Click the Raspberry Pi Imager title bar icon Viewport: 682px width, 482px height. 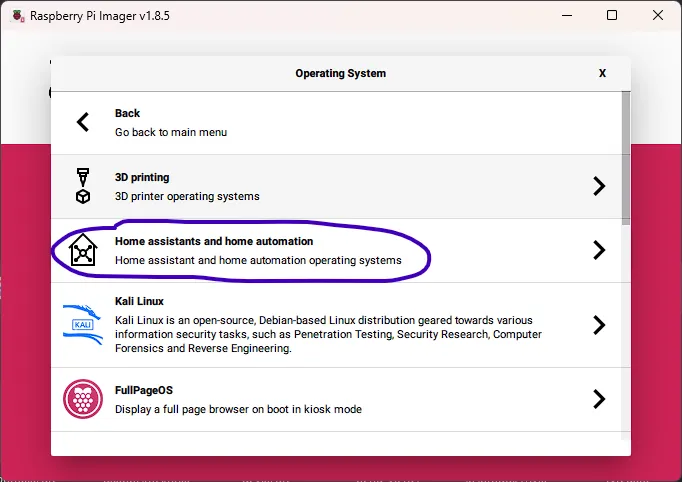18,16
